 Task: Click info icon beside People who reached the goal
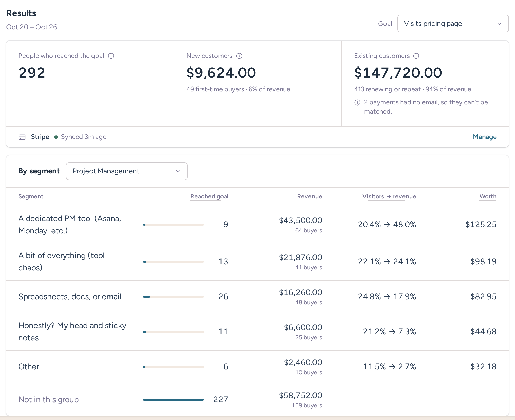pyautogui.click(x=111, y=56)
